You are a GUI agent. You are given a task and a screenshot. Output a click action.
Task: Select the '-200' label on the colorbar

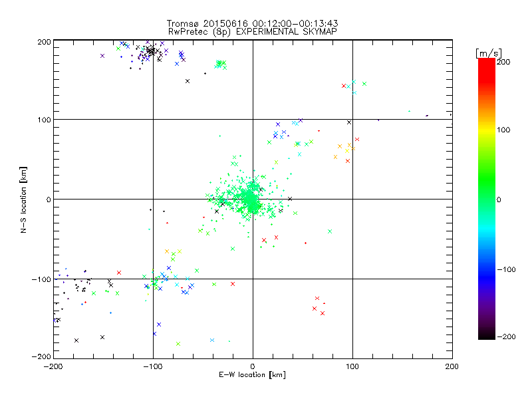(506, 336)
